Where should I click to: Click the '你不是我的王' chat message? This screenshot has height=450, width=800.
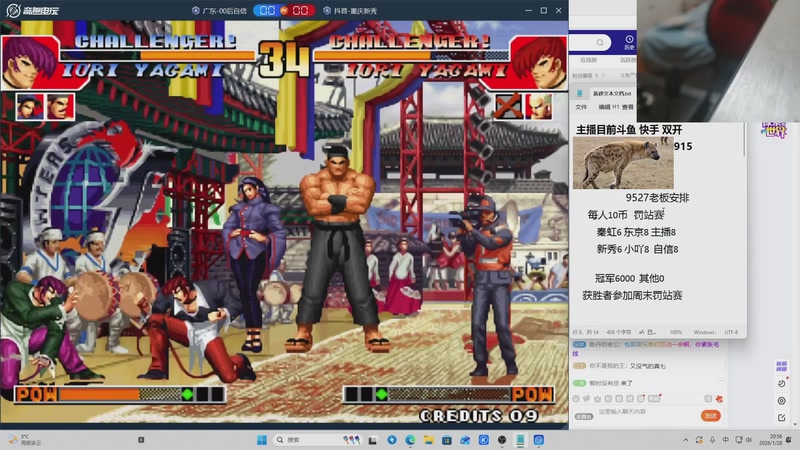619,366
